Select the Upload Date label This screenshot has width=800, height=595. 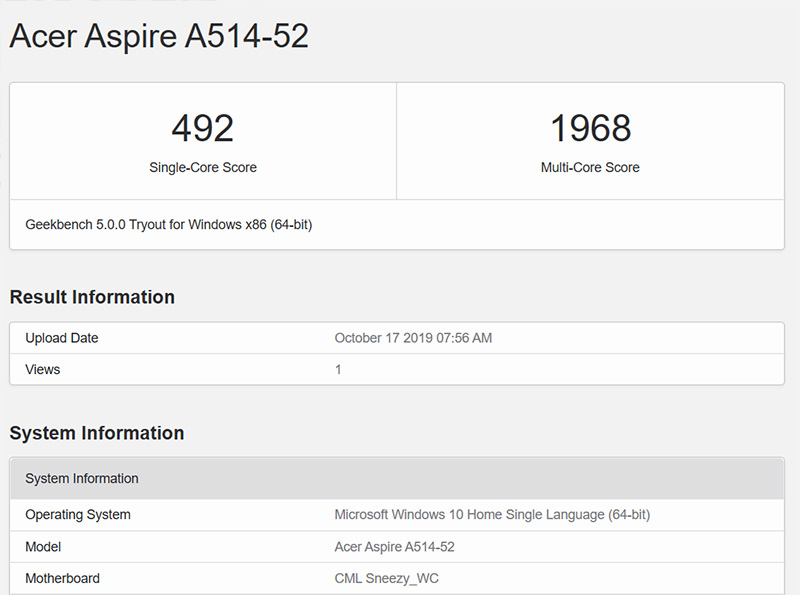pos(62,338)
